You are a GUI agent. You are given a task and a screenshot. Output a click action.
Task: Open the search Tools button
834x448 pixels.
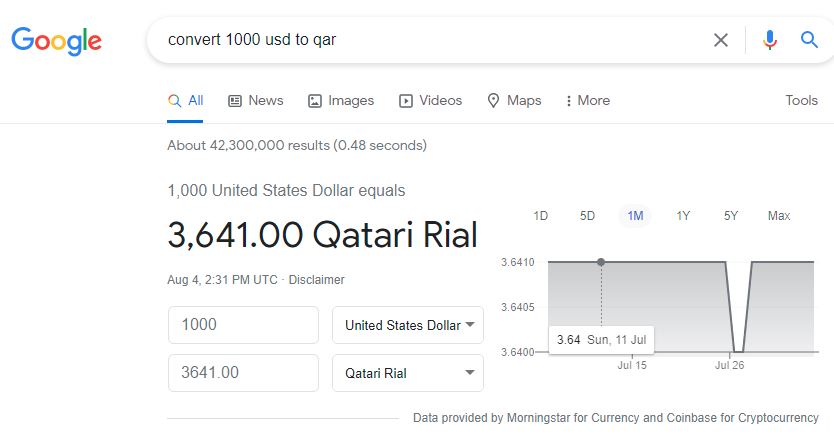(x=802, y=101)
